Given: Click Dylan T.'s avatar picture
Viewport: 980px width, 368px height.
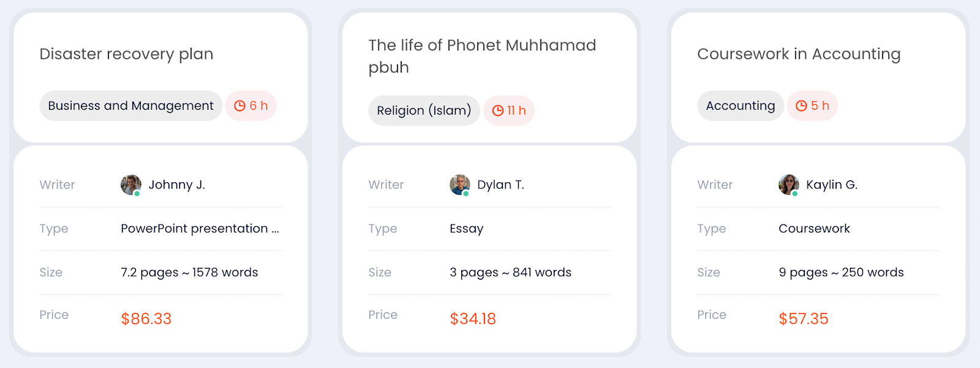Looking at the screenshot, I should click(x=459, y=183).
